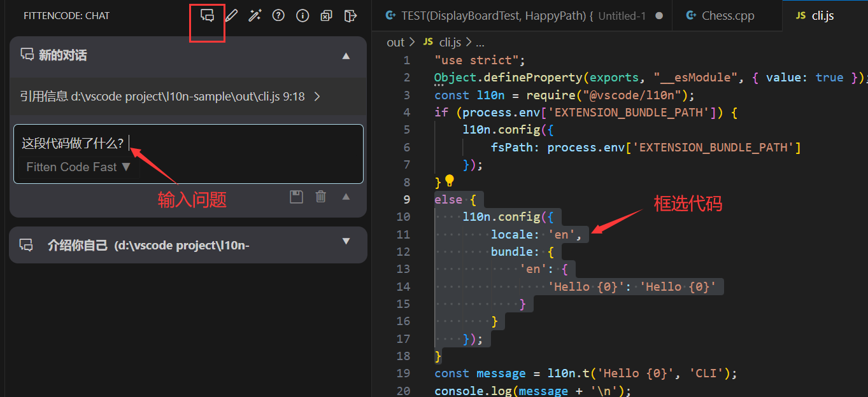868x397 pixels.
Task: Start a new chat in FittenCode
Action: [x=207, y=15]
